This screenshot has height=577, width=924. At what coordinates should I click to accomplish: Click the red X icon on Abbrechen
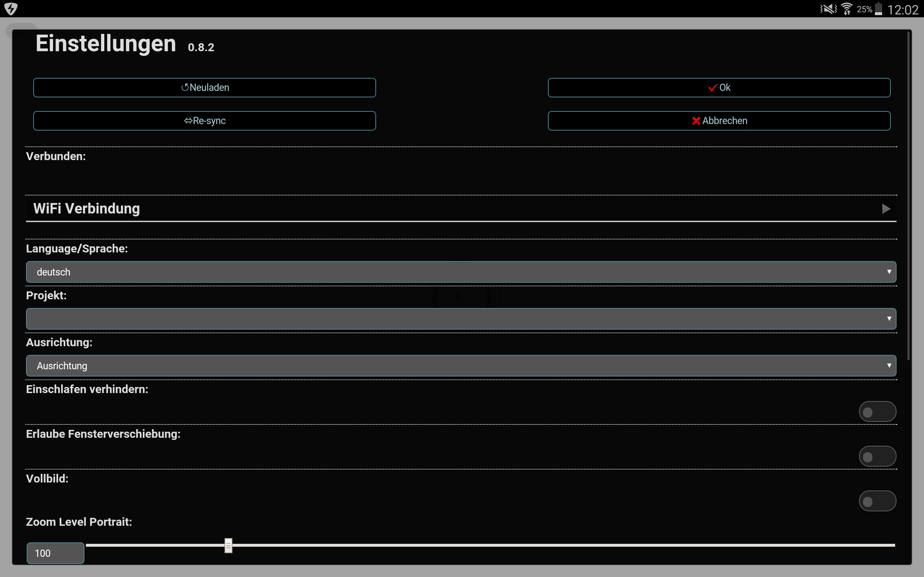pyautogui.click(x=696, y=121)
